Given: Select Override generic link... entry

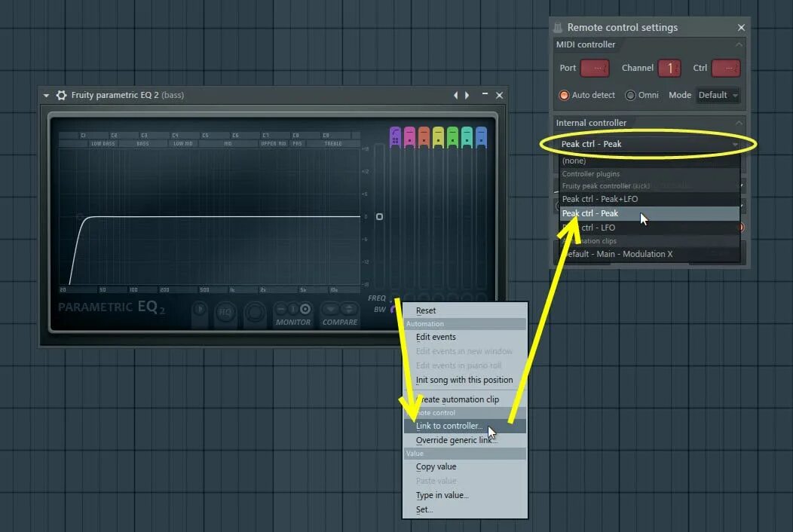Looking at the screenshot, I should coord(465,440).
